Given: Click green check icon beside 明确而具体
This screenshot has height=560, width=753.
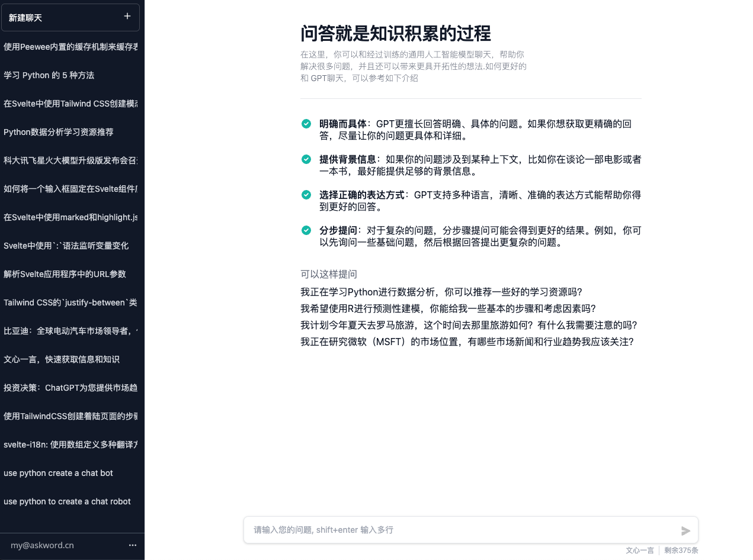Looking at the screenshot, I should pyautogui.click(x=306, y=124).
